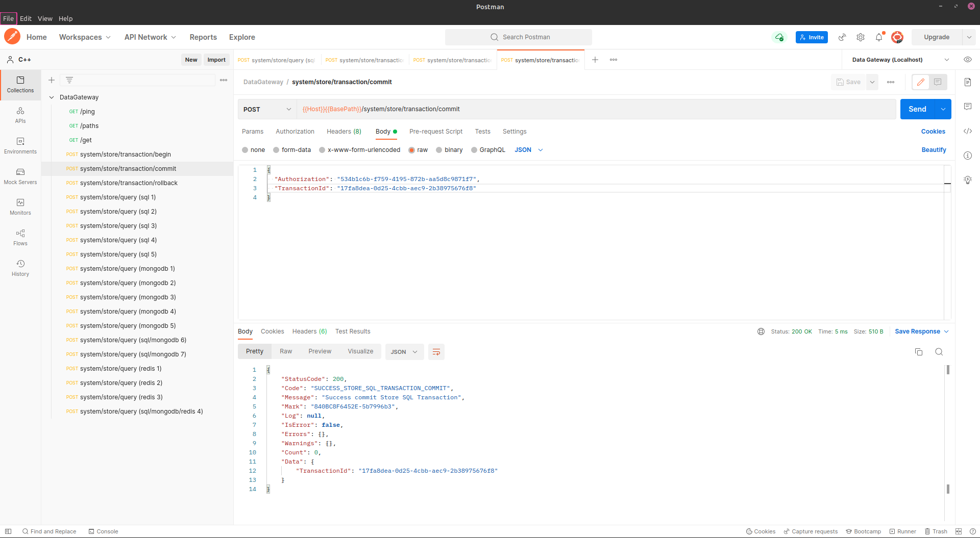
Task: Click the collections filter icon
Action: tap(69, 80)
